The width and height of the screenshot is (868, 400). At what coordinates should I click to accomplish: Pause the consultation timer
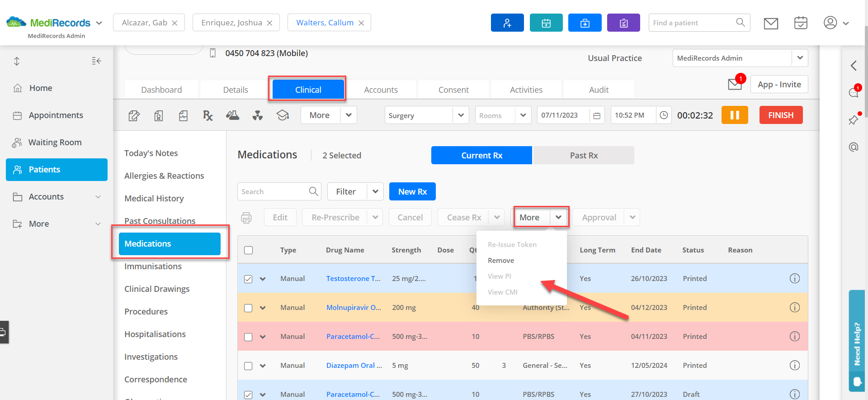(735, 115)
